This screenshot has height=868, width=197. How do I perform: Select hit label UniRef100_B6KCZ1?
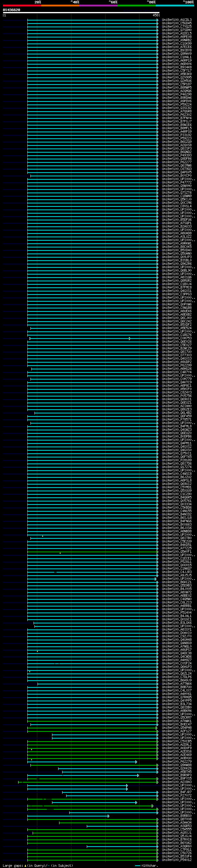[x=177, y=582]
